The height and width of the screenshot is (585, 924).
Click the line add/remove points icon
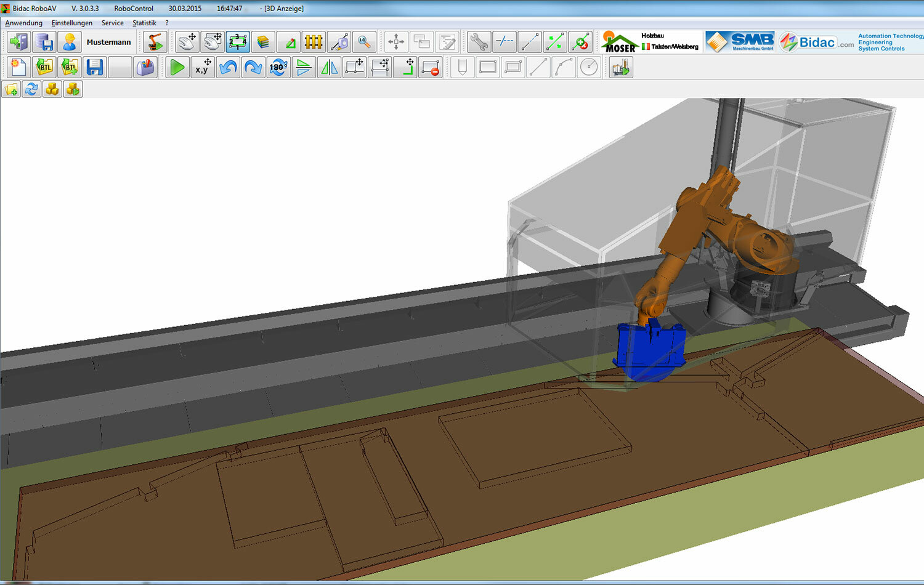coord(580,42)
